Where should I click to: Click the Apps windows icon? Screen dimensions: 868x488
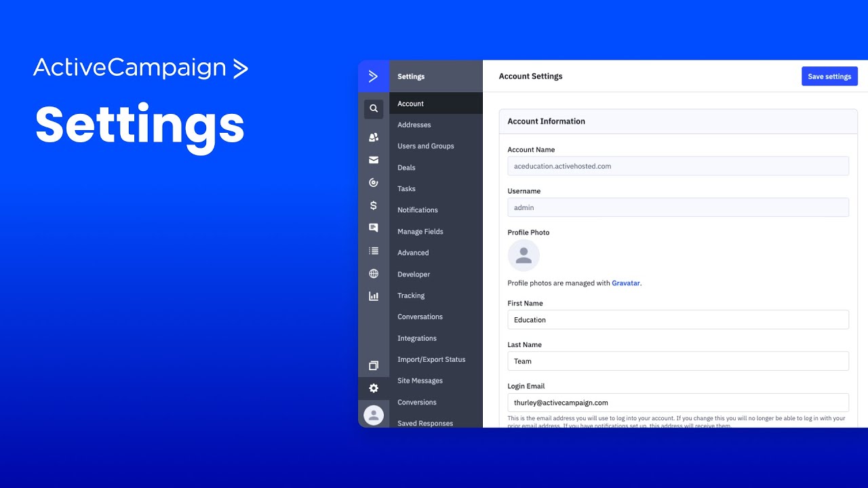coord(374,365)
